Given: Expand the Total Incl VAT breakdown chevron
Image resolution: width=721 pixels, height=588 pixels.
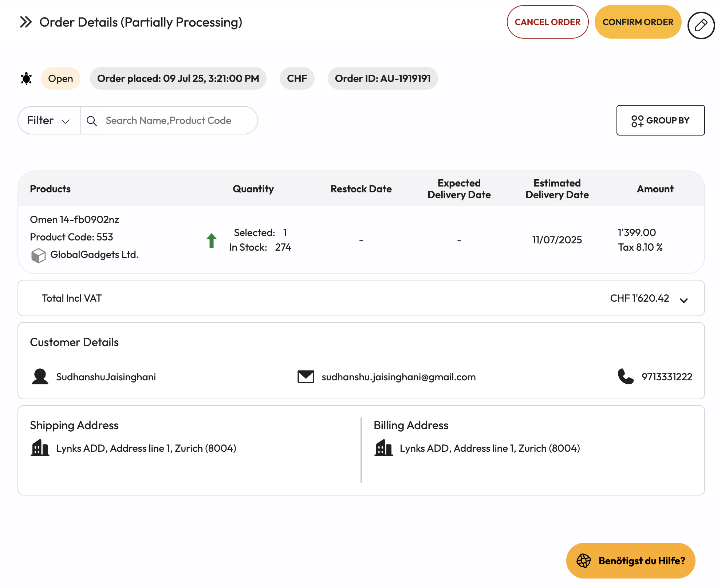Looking at the screenshot, I should (684, 300).
